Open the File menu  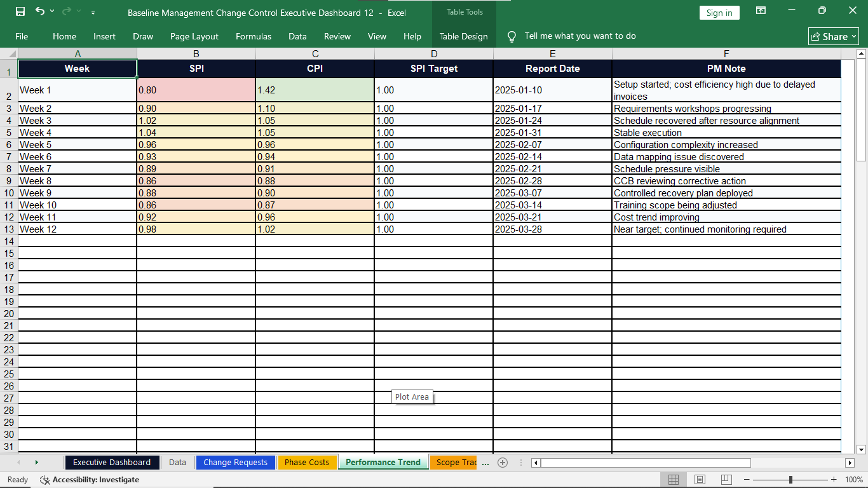[x=22, y=36]
